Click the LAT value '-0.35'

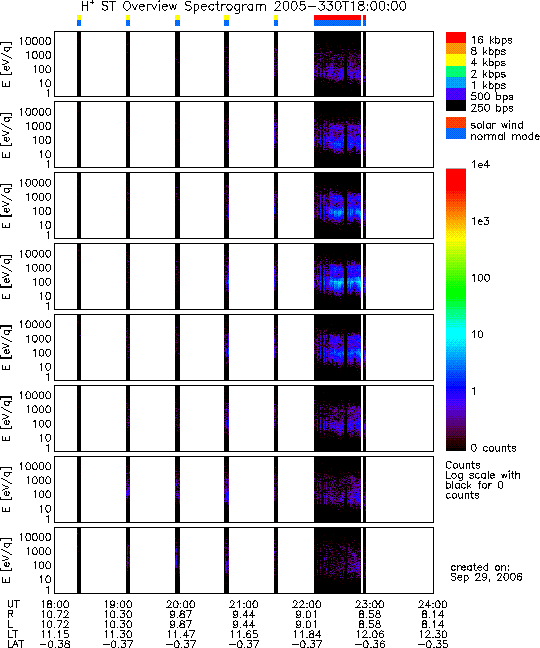[x=432, y=643]
